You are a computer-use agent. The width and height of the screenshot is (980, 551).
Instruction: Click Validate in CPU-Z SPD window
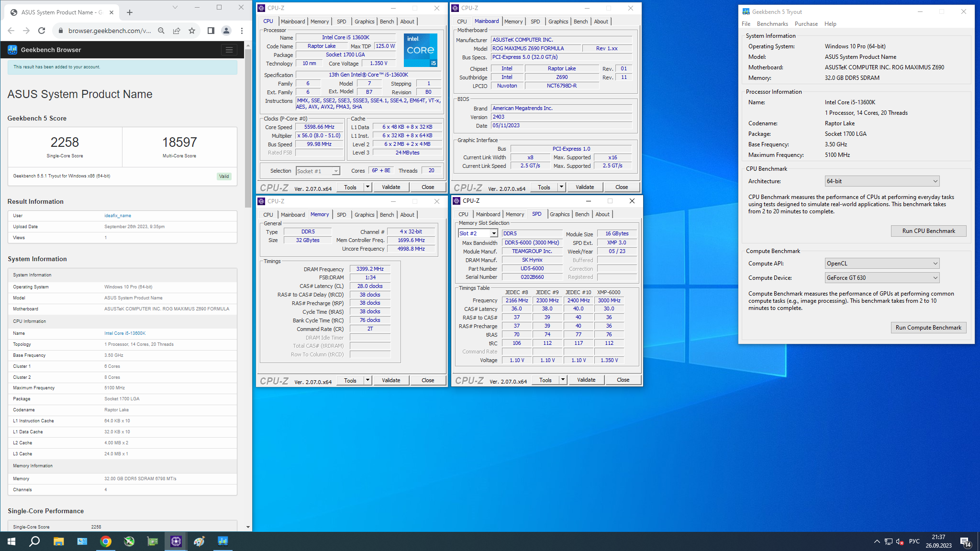[586, 380]
